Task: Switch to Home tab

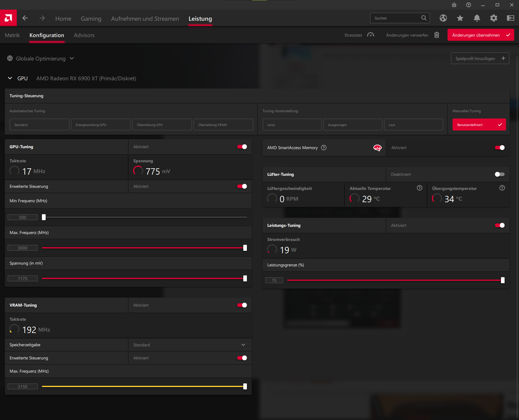Action: tap(63, 19)
